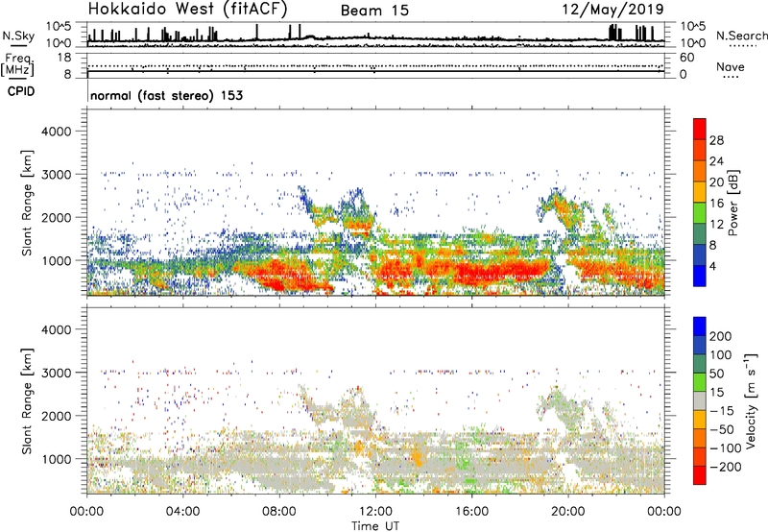Click the "4000" tick of the power panel
The height and width of the screenshot is (532, 768).
tap(57, 132)
